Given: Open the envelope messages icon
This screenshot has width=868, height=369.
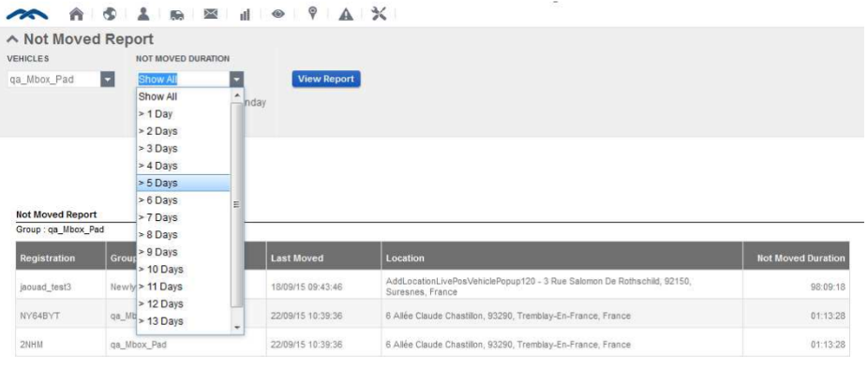Looking at the screenshot, I should pos(210,14).
